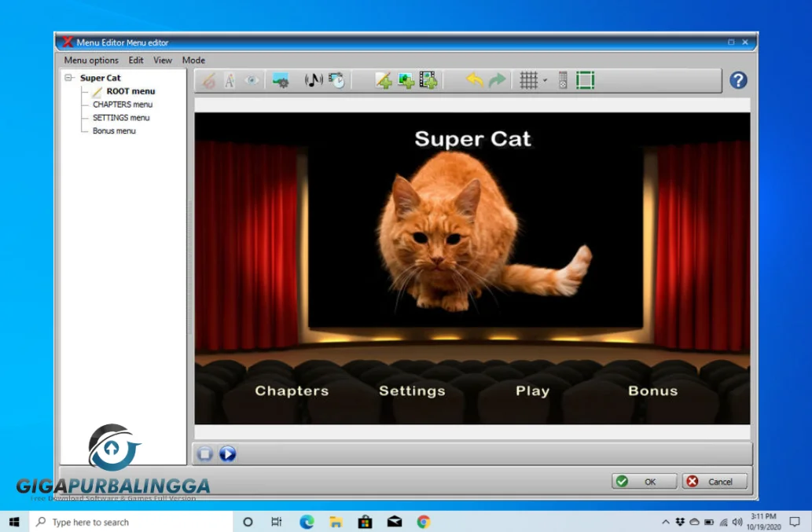
Task: Toggle the grid display icon
Action: 529,80
